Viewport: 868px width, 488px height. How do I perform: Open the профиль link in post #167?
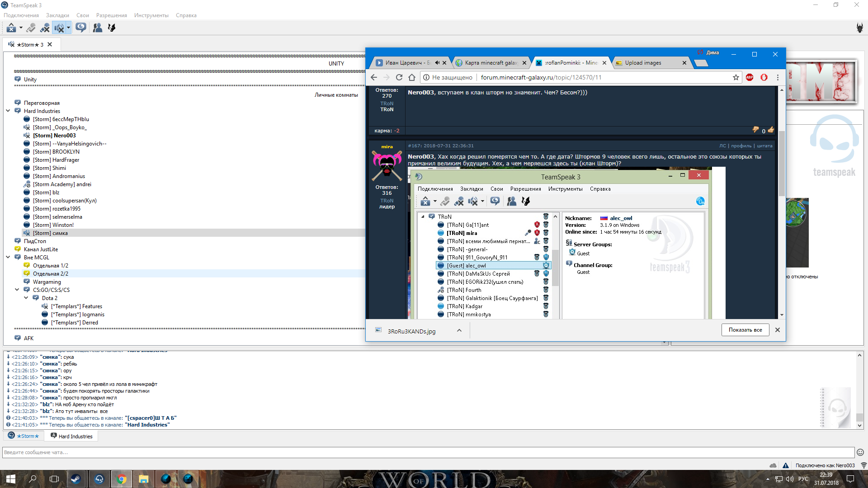741,145
